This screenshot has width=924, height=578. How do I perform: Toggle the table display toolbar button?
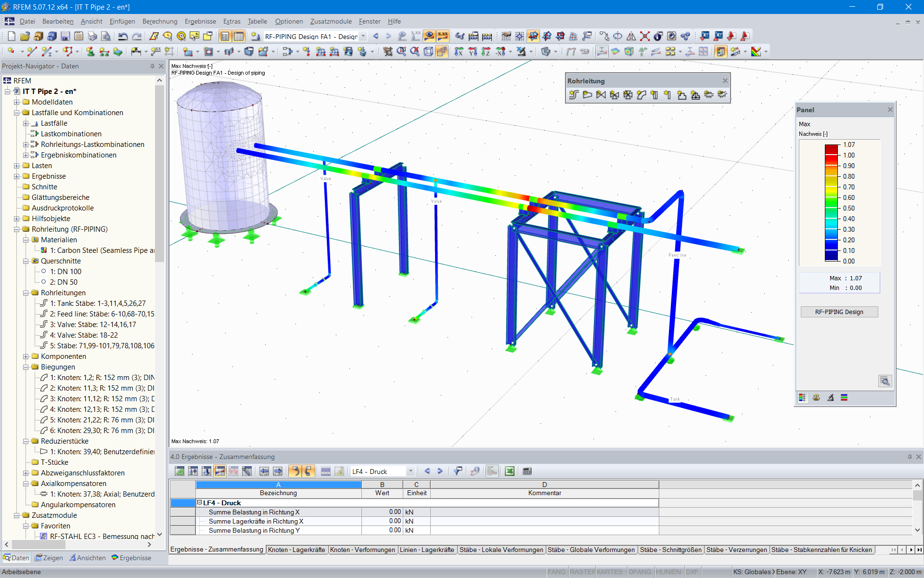[x=238, y=36]
